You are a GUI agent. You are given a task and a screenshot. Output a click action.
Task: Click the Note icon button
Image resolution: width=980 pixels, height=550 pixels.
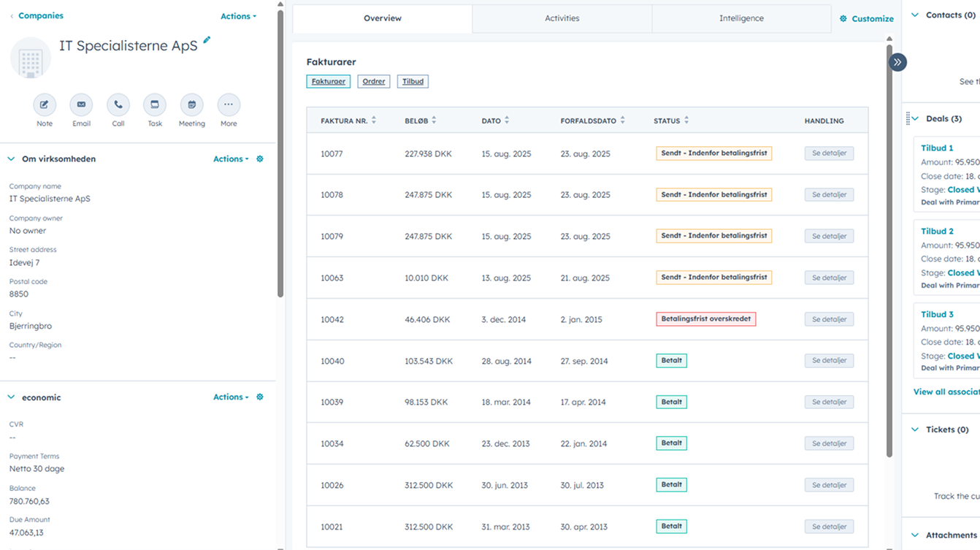(x=45, y=105)
